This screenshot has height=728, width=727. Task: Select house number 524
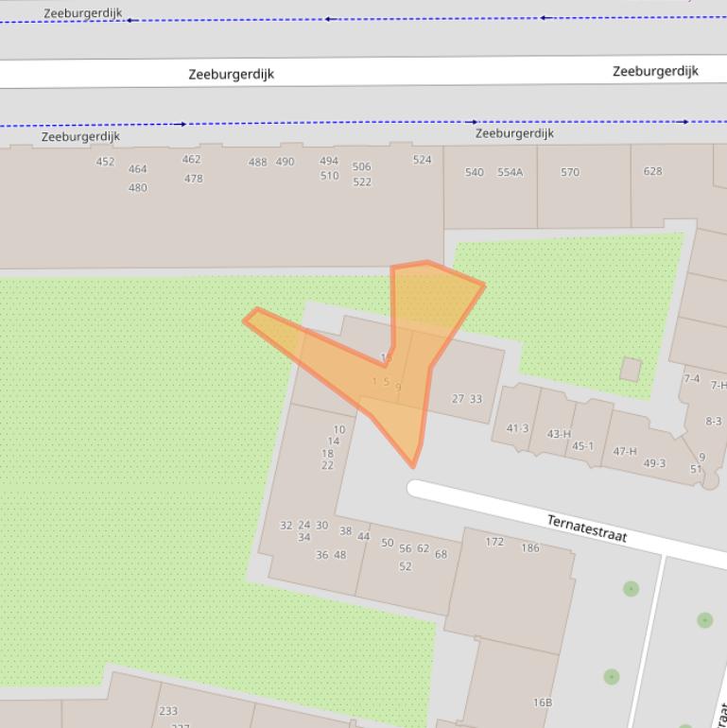tap(422, 160)
